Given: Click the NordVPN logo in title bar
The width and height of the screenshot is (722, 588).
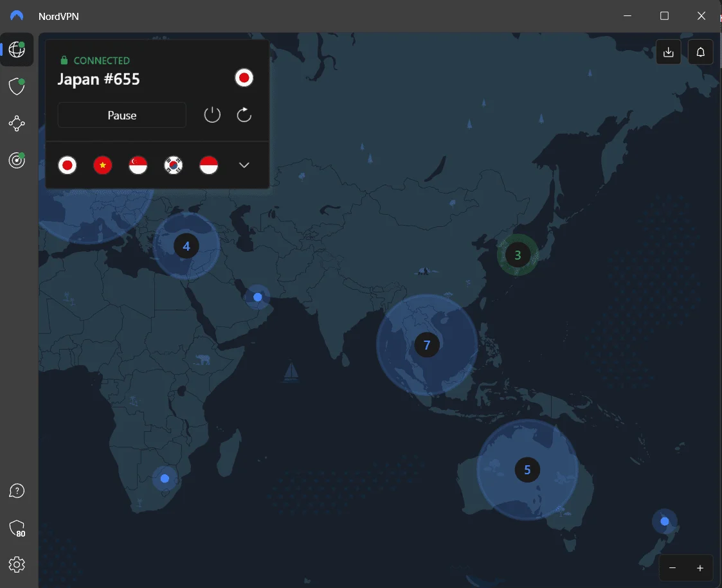Looking at the screenshot, I should point(17,16).
